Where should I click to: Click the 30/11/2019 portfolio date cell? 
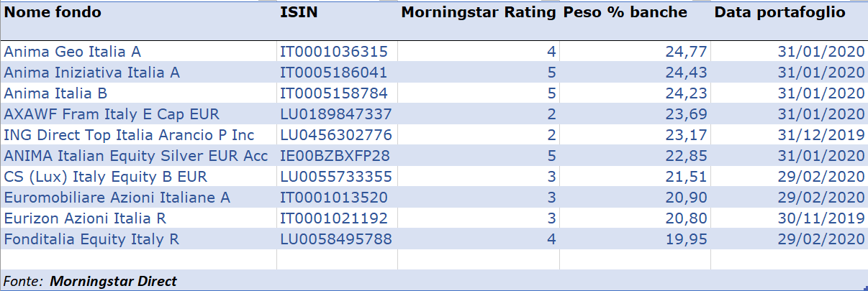click(x=820, y=218)
